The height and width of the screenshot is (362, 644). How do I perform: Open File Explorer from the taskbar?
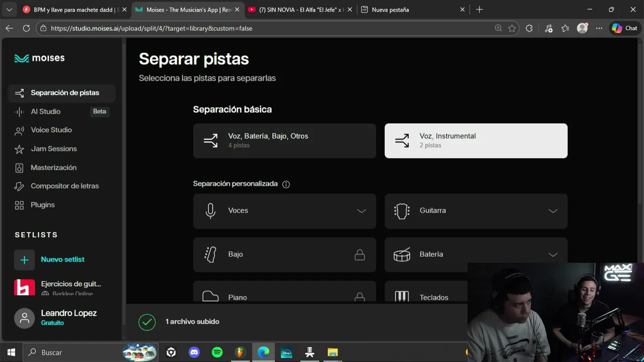click(333, 352)
